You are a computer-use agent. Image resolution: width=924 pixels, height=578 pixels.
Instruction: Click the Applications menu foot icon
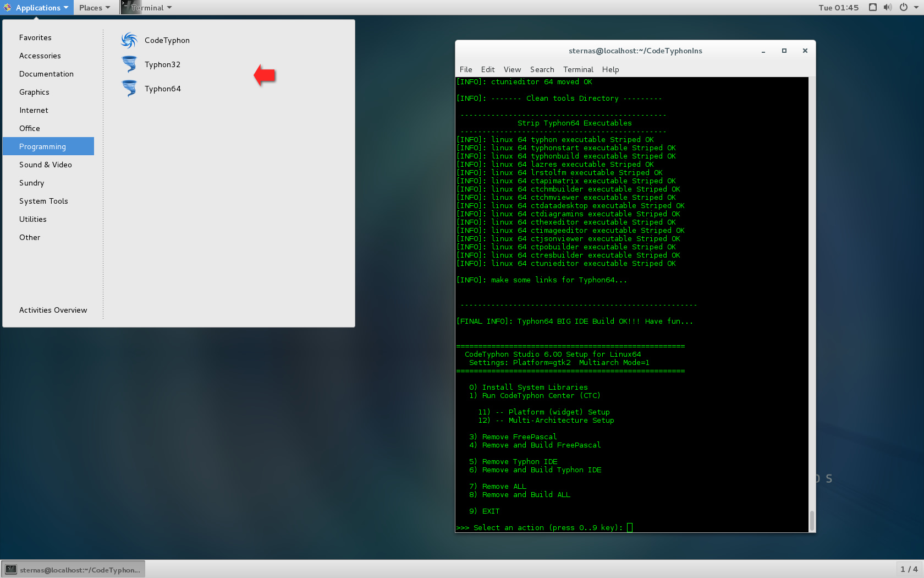(8, 8)
